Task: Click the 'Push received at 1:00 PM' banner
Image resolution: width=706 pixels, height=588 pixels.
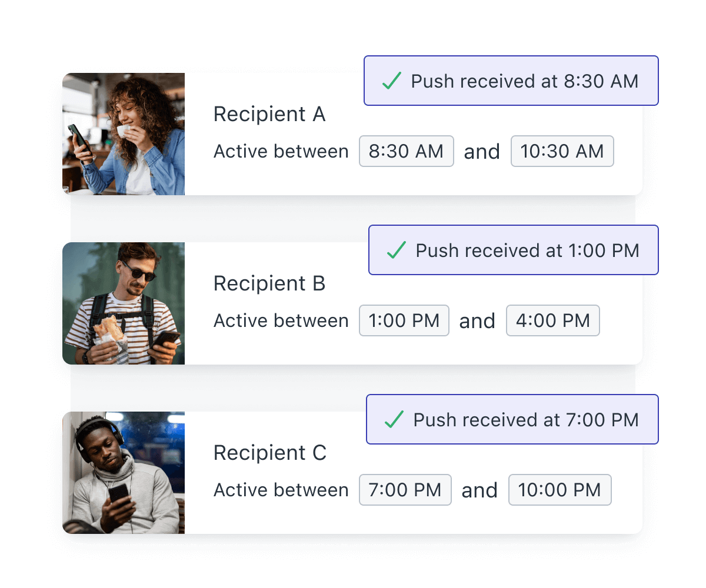Action: click(x=513, y=250)
